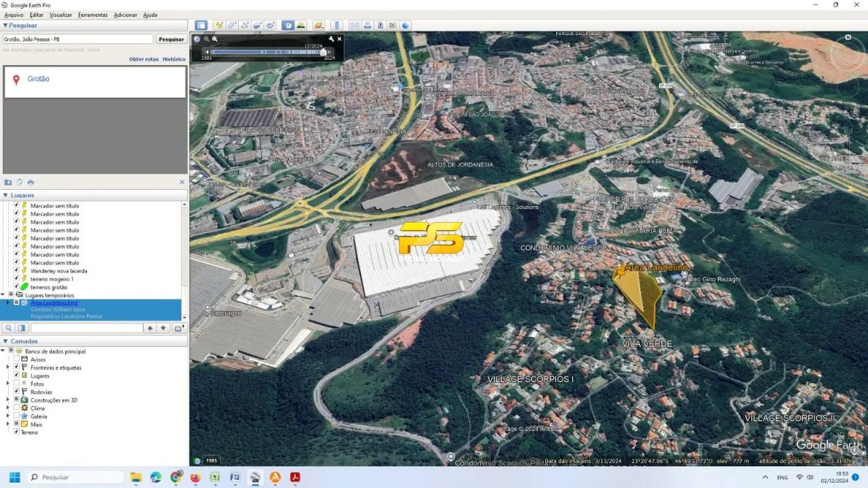The height and width of the screenshot is (488, 868).
Task: Expand the Mais layer node
Action: 8,424
